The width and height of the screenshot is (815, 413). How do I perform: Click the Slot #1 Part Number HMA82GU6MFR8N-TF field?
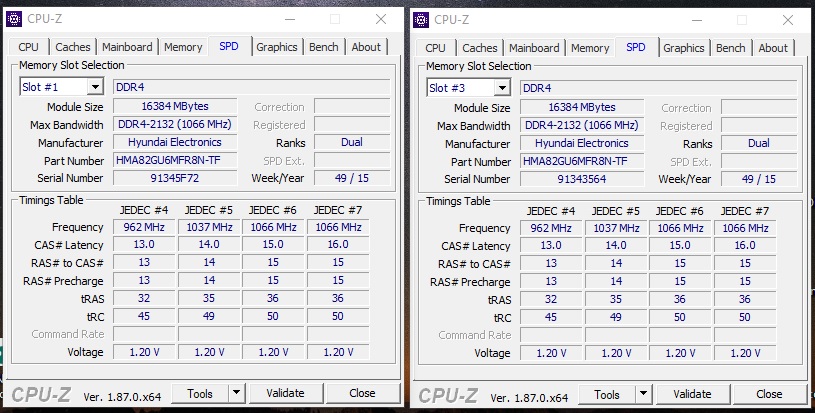pyautogui.click(x=175, y=161)
